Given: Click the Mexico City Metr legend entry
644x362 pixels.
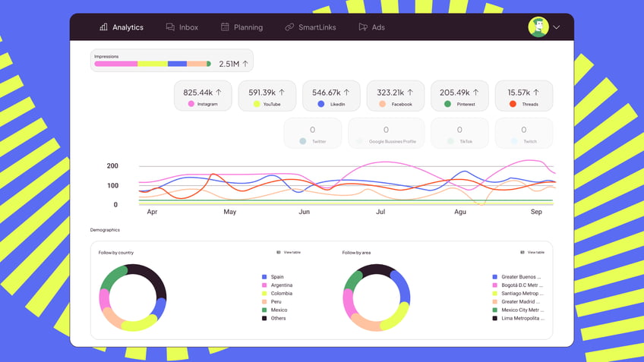Looking at the screenshot, I should [518, 310].
